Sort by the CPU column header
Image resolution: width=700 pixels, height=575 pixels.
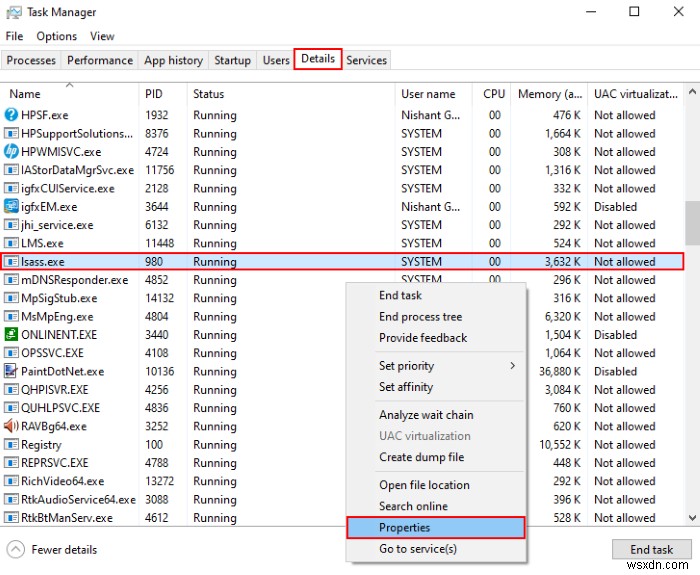[x=491, y=94]
